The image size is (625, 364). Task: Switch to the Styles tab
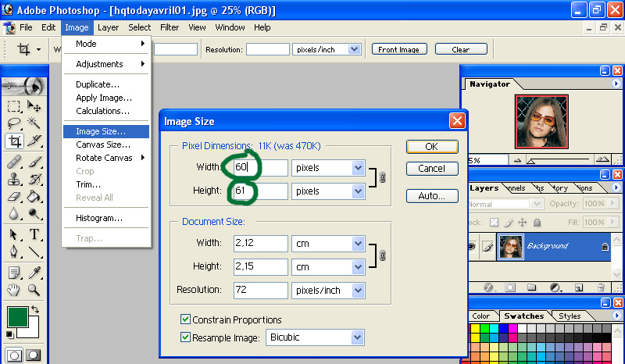570,316
